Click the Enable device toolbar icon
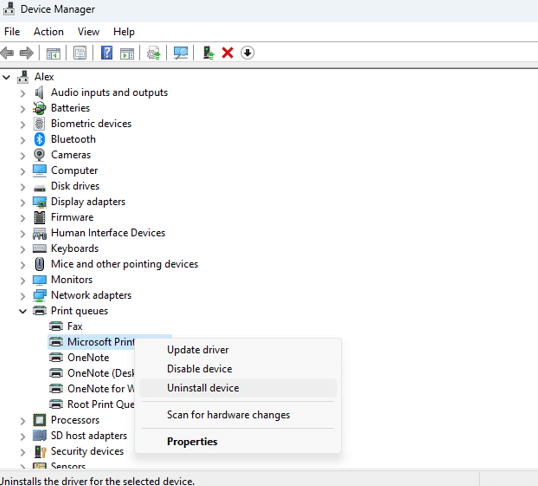This screenshot has height=486, width=538. tap(208, 53)
